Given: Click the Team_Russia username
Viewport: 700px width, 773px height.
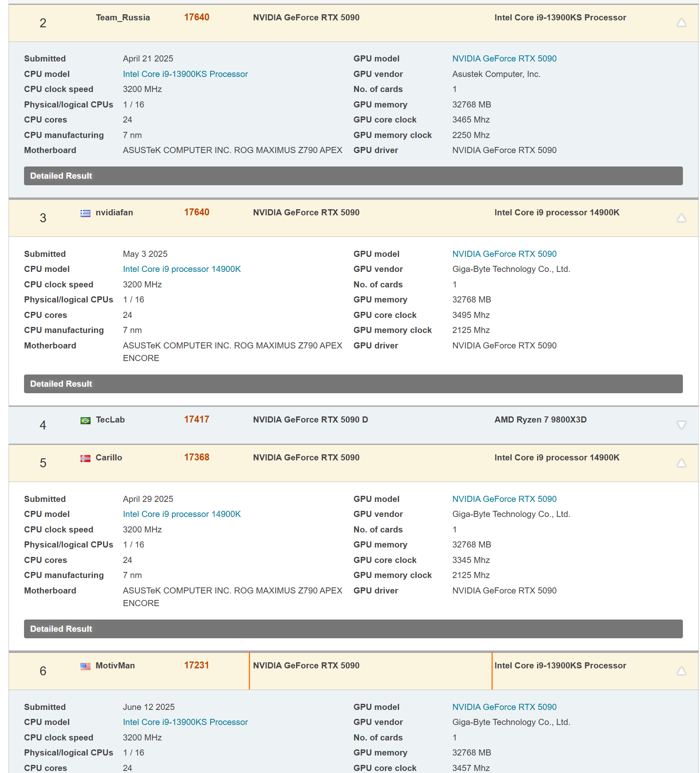Looking at the screenshot, I should (x=123, y=18).
